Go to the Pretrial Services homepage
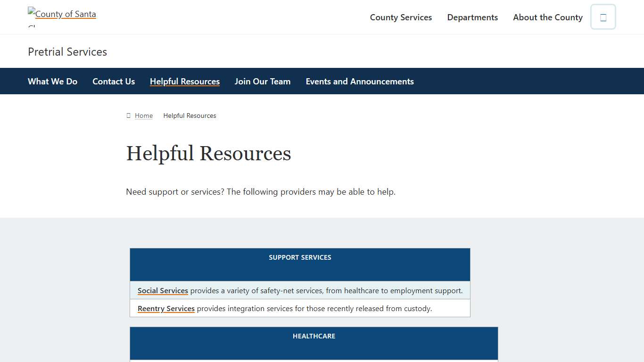644x362 pixels. click(x=67, y=51)
